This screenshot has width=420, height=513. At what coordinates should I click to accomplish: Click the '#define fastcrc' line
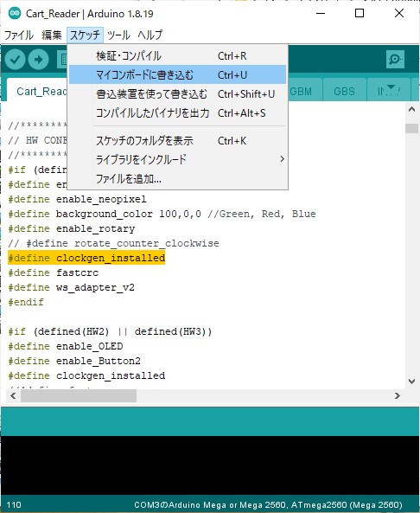[x=53, y=273]
